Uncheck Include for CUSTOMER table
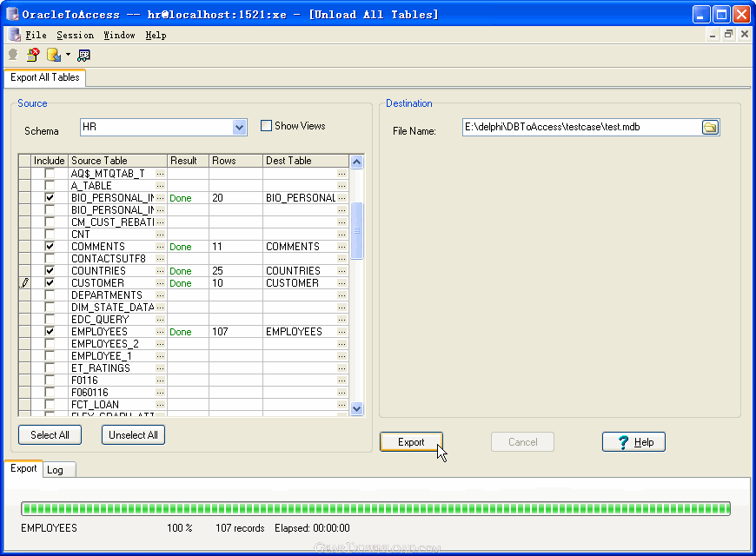The height and width of the screenshot is (556, 756). [x=50, y=283]
